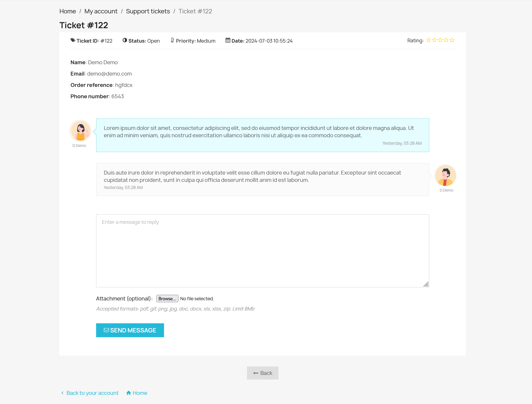Click the Lorem ipsum message bubble
The width and height of the screenshot is (532, 404).
point(263,135)
